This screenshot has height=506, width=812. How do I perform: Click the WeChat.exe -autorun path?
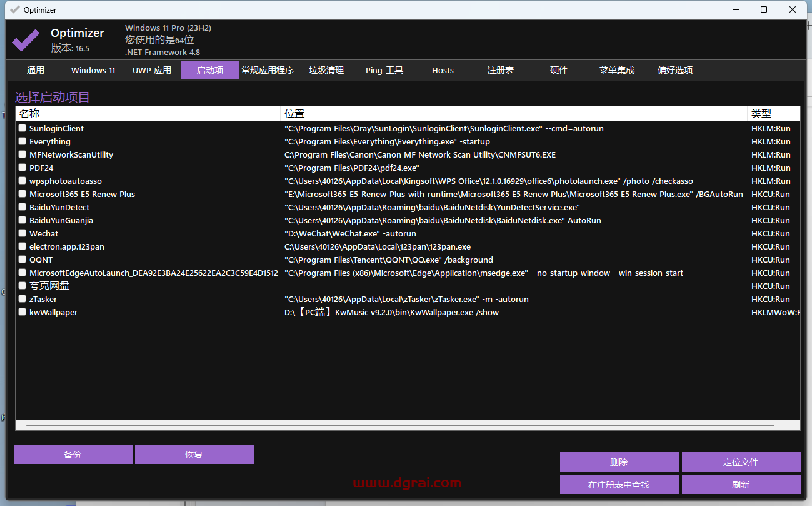pyautogui.click(x=350, y=233)
